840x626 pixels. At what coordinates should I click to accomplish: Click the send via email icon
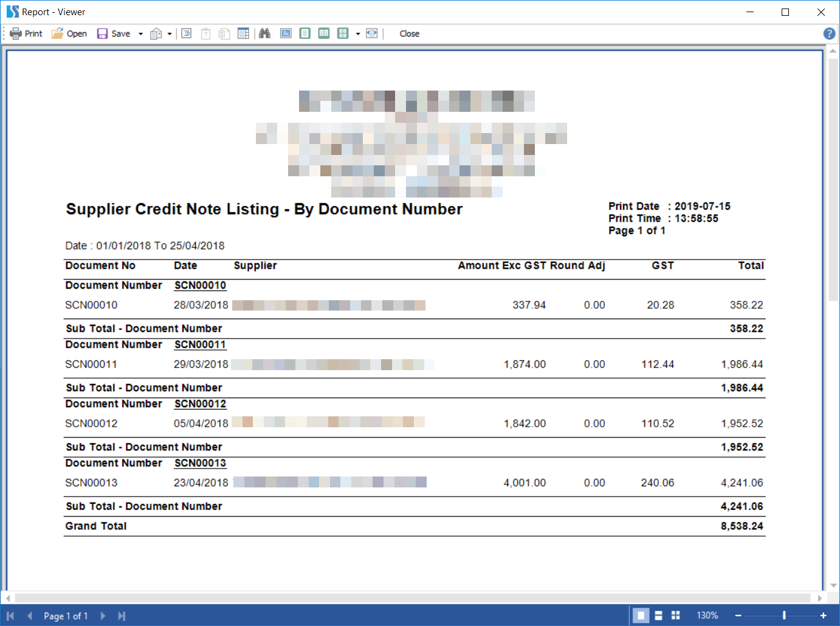click(x=156, y=33)
